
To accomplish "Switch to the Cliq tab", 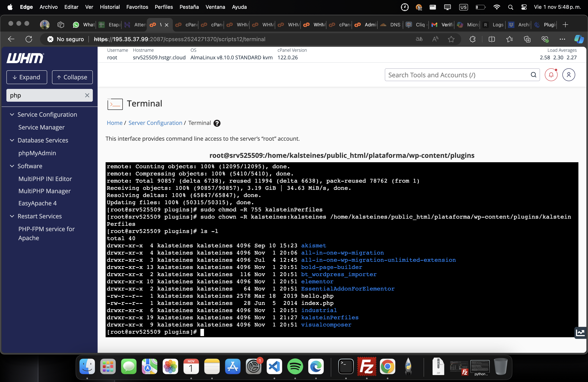I will pos(416,25).
